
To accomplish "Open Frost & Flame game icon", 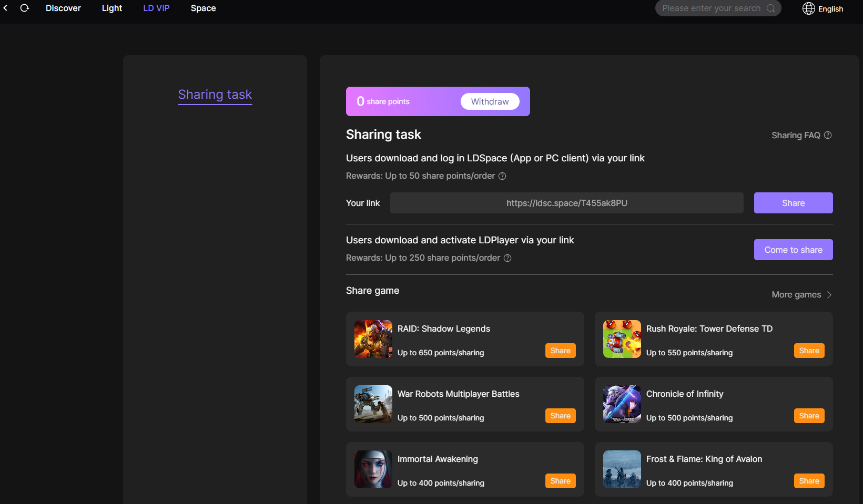I will 622,469.
